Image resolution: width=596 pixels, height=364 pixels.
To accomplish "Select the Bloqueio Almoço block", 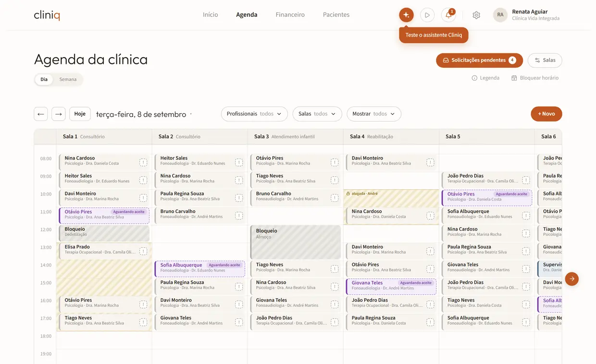I will (296, 243).
